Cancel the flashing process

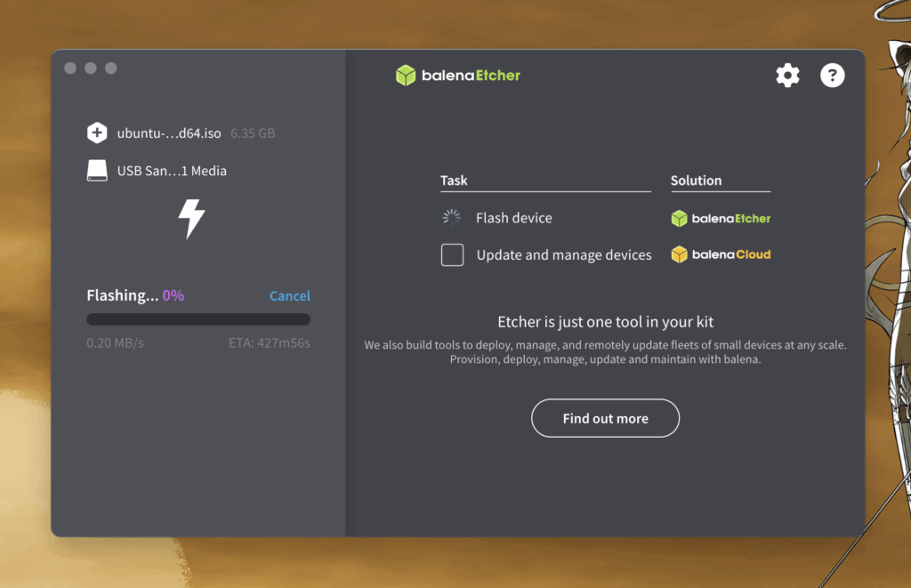290,296
